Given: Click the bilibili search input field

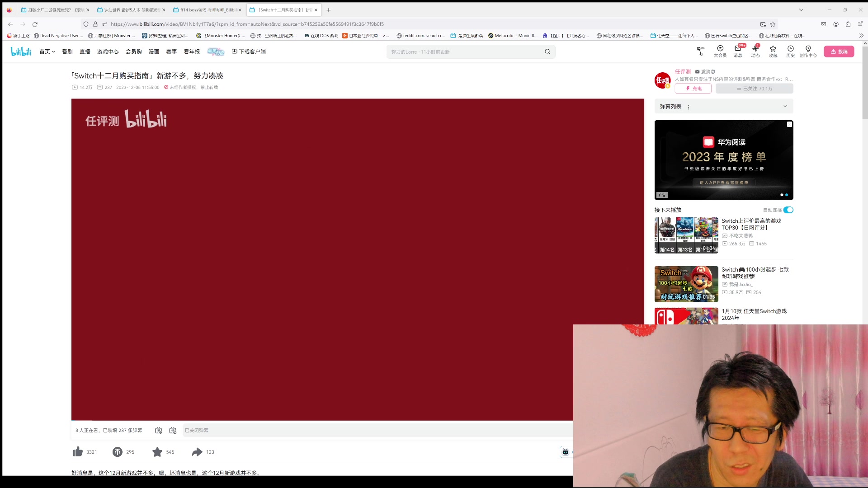Looking at the screenshot, I should point(466,52).
